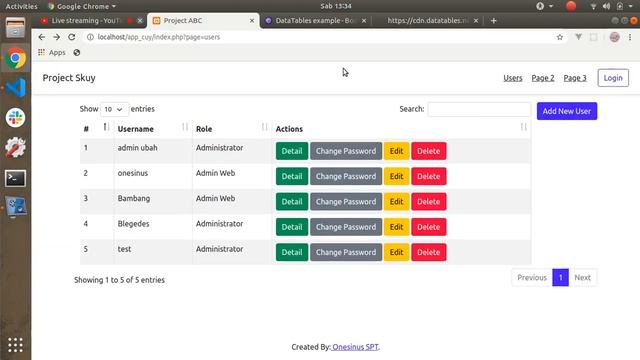View Detail for Bambang
The height and width of the screenshot is (360, 640).
292,202
